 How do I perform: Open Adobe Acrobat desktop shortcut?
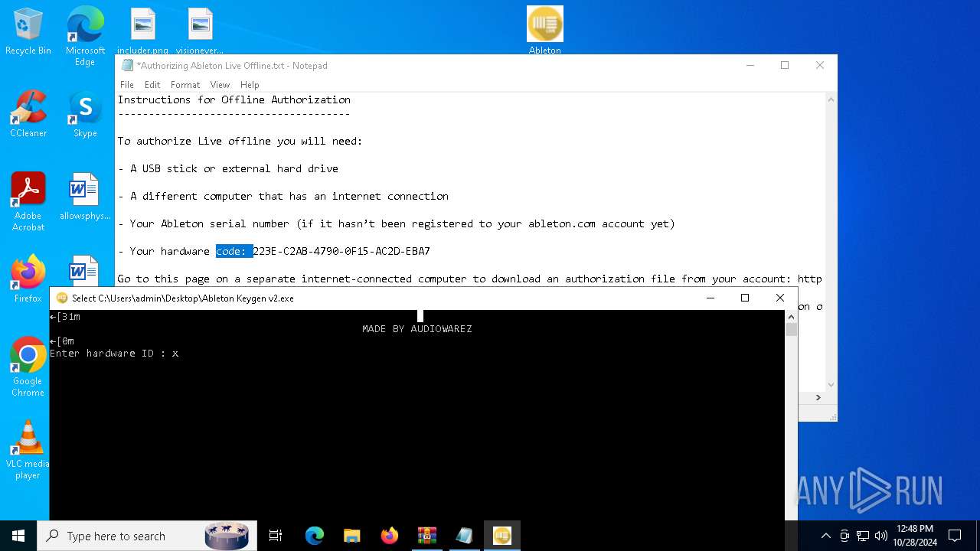(x=28, y=201)
